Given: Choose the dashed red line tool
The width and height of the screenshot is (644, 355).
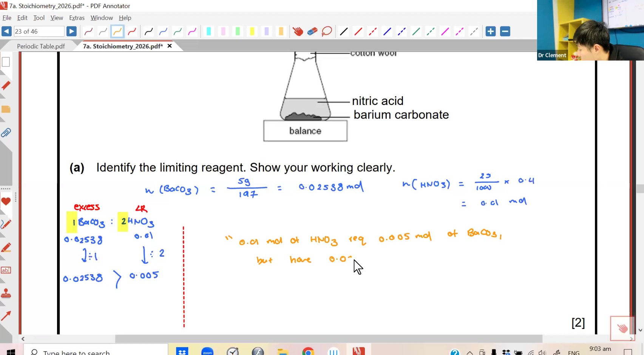Looking at the screenshot, I should pos(373,31).
